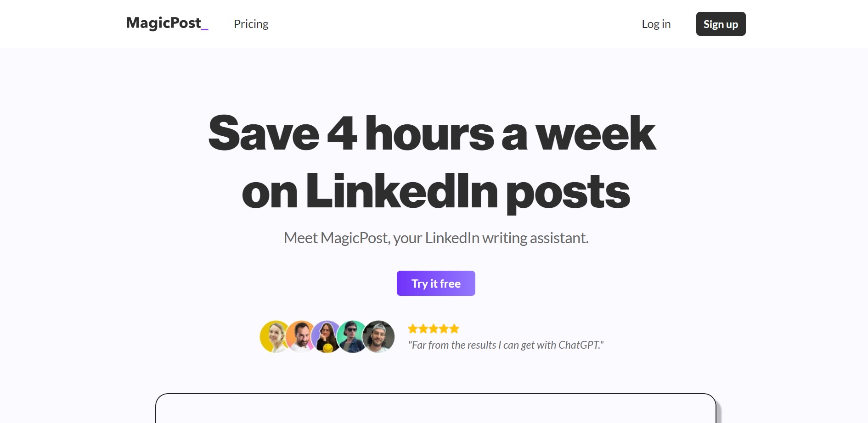Click the 'Save 4 hours a week' headline line
Viewport: 868px width, 423px height.
(x=432, y=134)
